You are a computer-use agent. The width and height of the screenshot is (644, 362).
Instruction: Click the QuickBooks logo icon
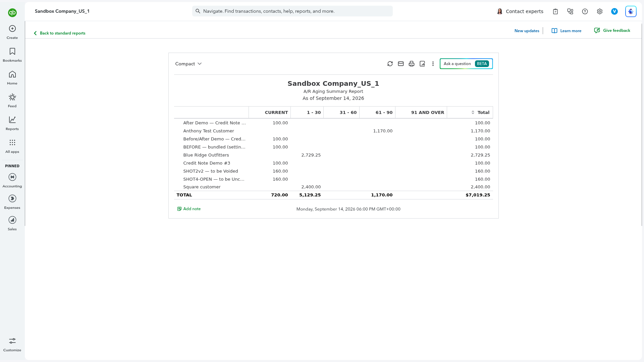[x=12, y=13]
